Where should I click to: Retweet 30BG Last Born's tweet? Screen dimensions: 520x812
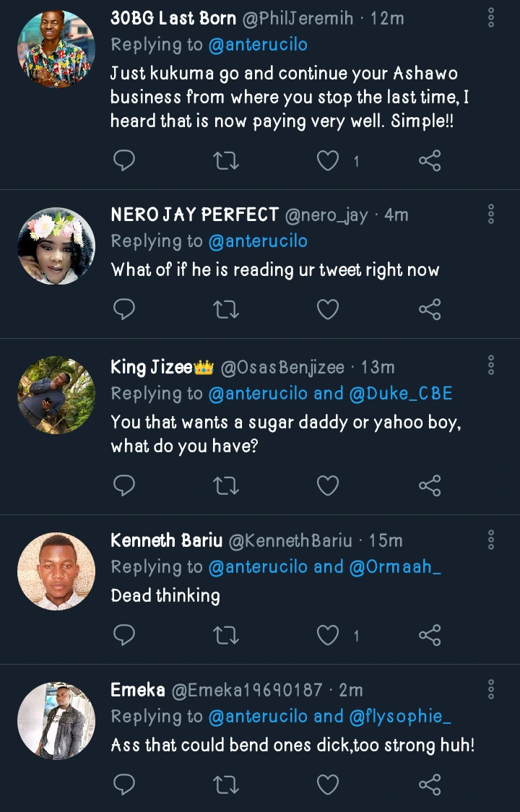[x=227, y=160]
